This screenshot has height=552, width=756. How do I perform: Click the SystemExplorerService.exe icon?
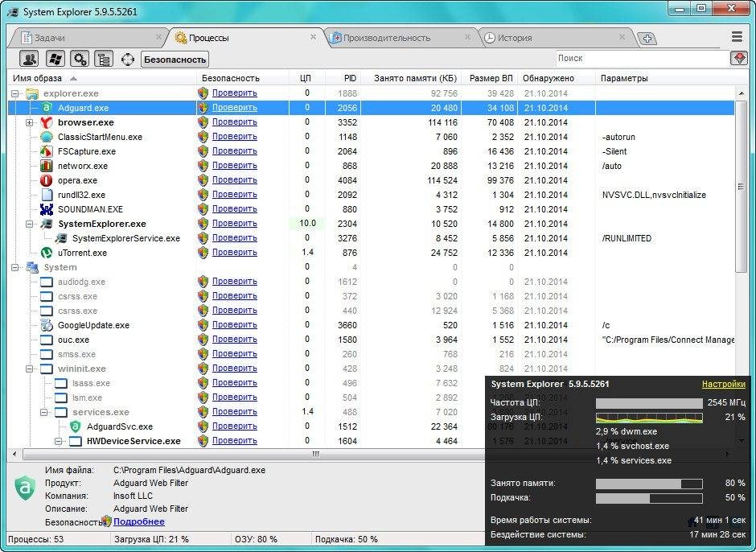coord(61,238)
